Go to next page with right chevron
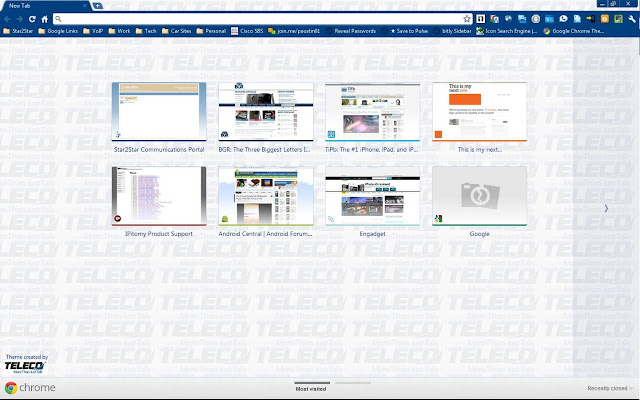This screenshot has width=640, height=400. point(606,208)
